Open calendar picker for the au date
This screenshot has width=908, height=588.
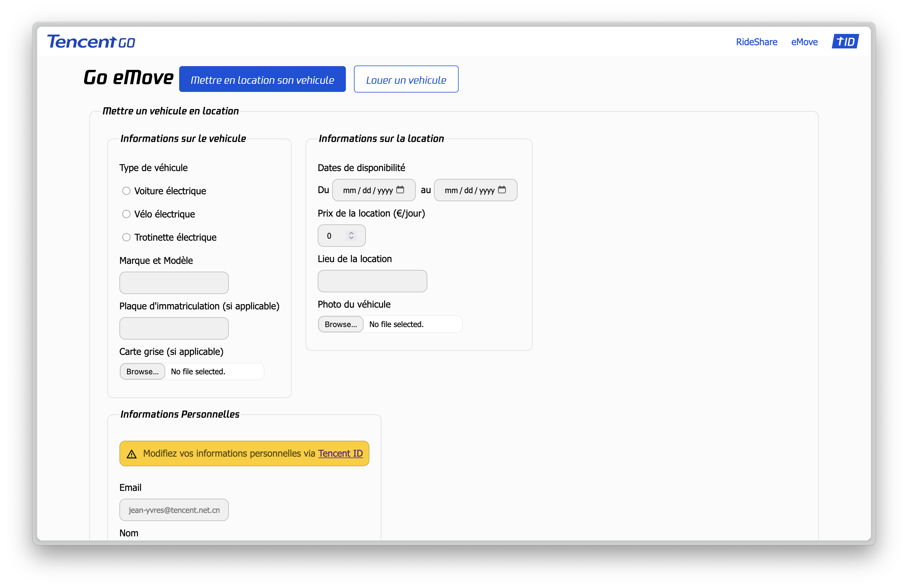tap(502, 190)
